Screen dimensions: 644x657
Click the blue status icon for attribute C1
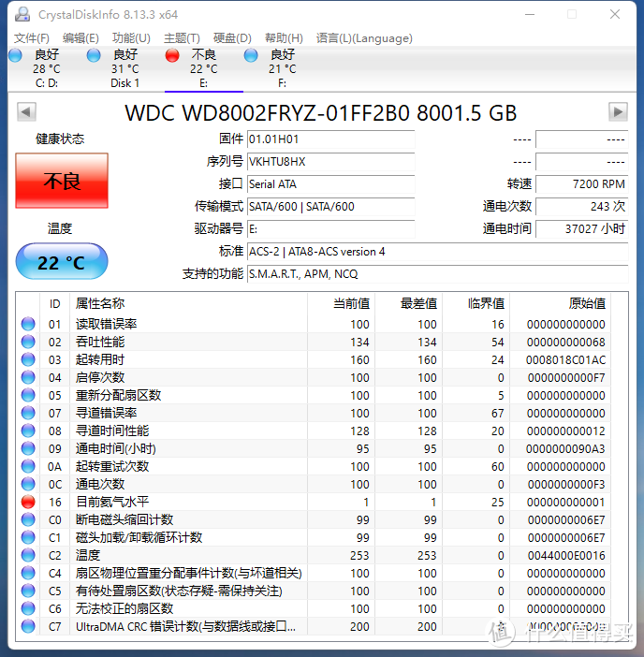tap(28, 537)
